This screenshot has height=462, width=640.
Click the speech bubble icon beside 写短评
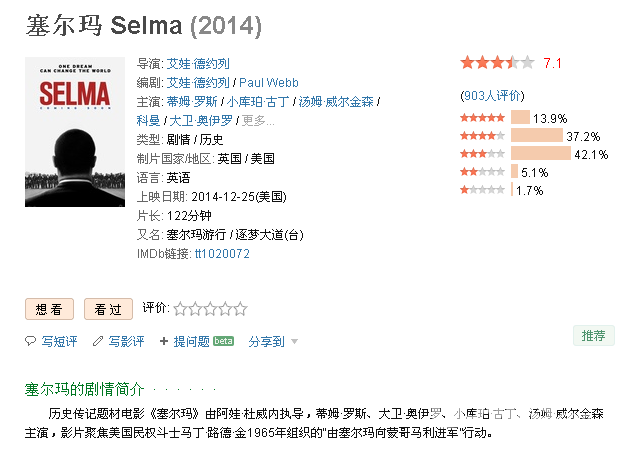click(x=30, y=341)
